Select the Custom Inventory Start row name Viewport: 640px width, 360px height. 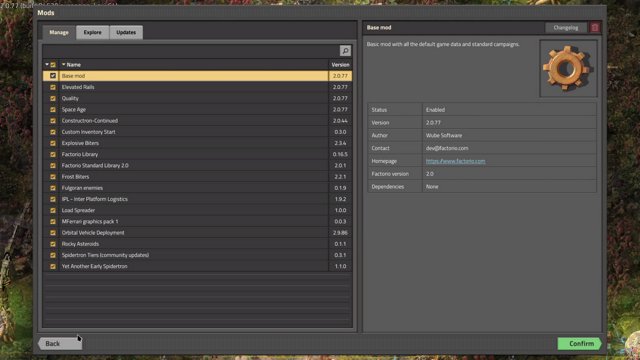click(89, 132)
